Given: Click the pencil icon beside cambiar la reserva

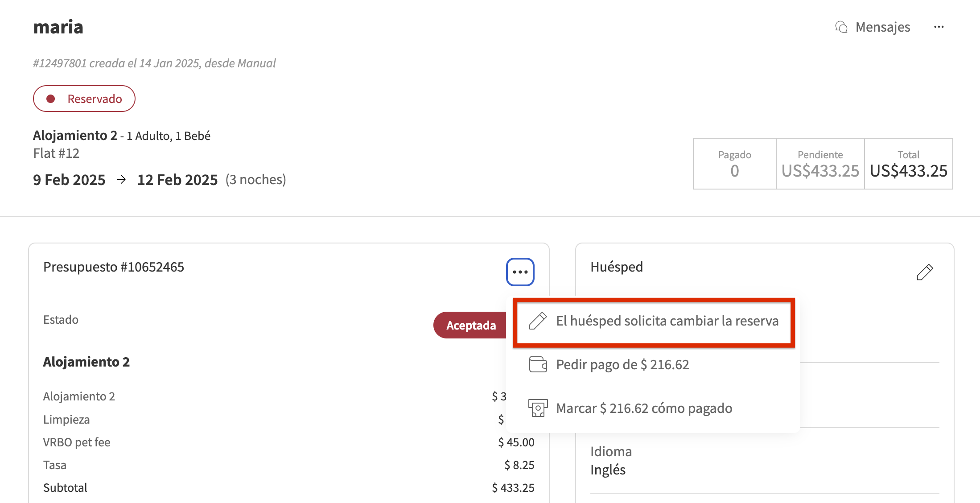Looking at the screenshot, I should pos(538,321).
